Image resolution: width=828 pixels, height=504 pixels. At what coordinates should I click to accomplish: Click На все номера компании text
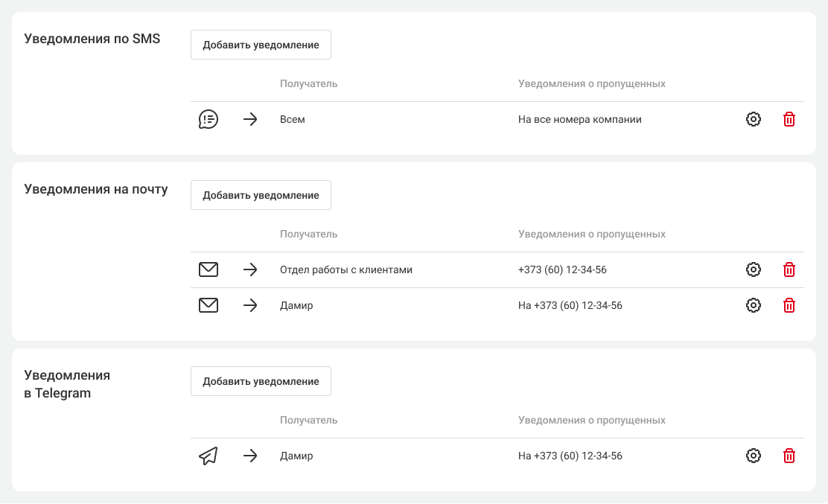pos(580,119)
